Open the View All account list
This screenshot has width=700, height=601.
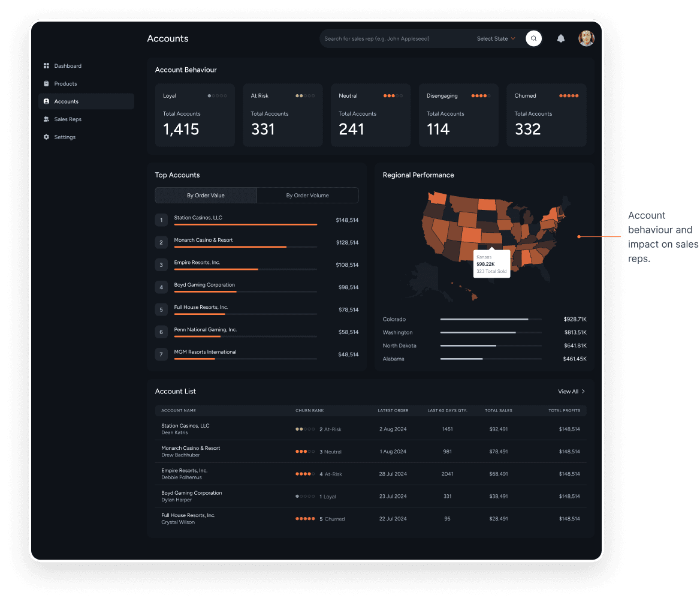pos(571,391)
